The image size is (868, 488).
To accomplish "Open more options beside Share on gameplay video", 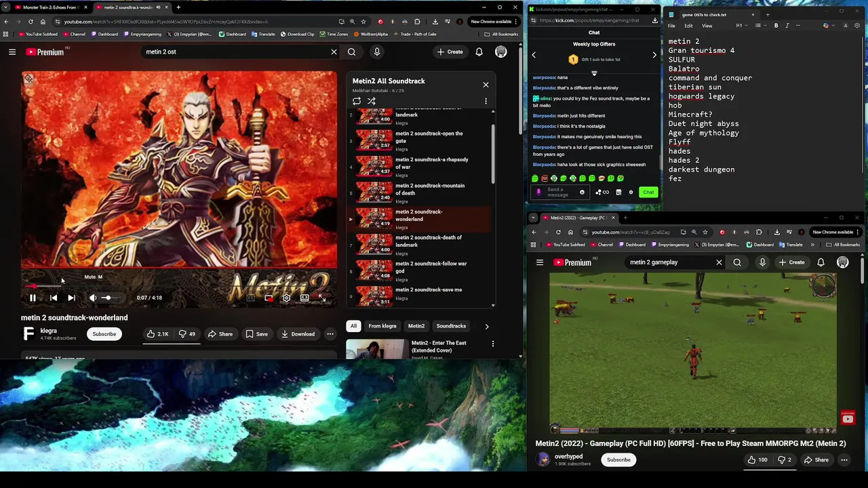I will (844, 460).
